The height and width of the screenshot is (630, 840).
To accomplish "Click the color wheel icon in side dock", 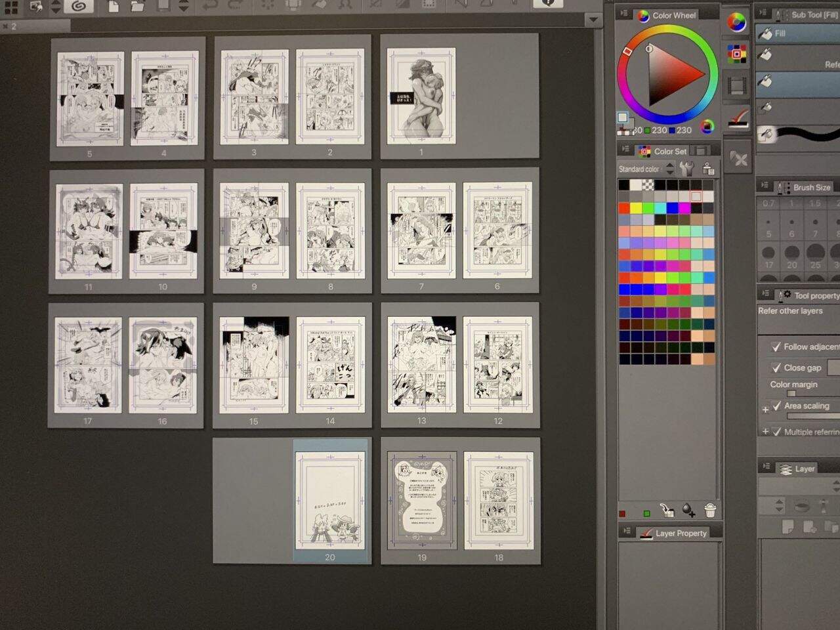I will click(x=737, y=23).
